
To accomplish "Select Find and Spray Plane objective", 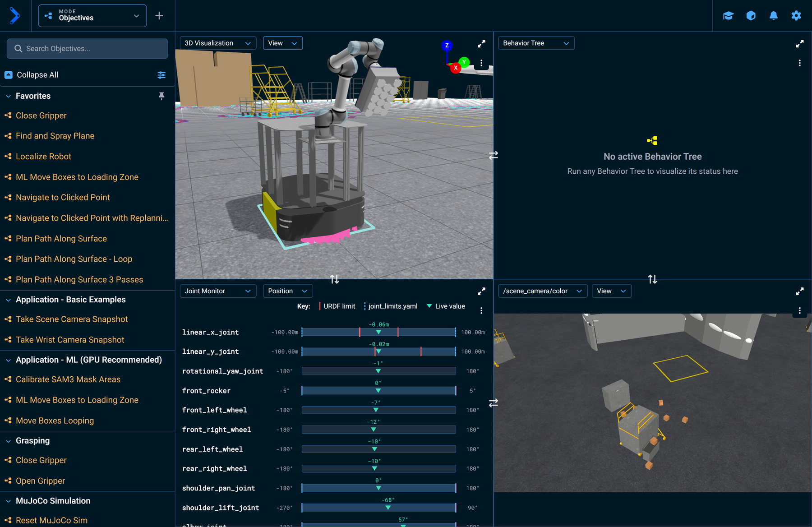I will (55, 136).
